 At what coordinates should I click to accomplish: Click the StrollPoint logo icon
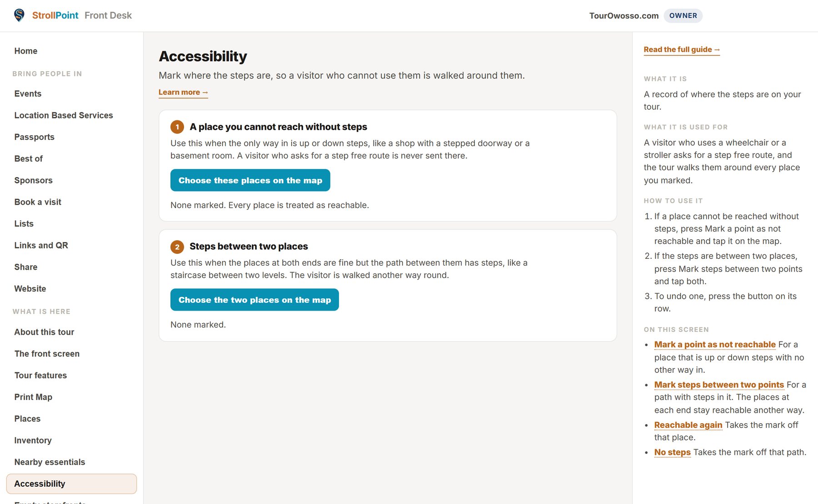(19, 15)
